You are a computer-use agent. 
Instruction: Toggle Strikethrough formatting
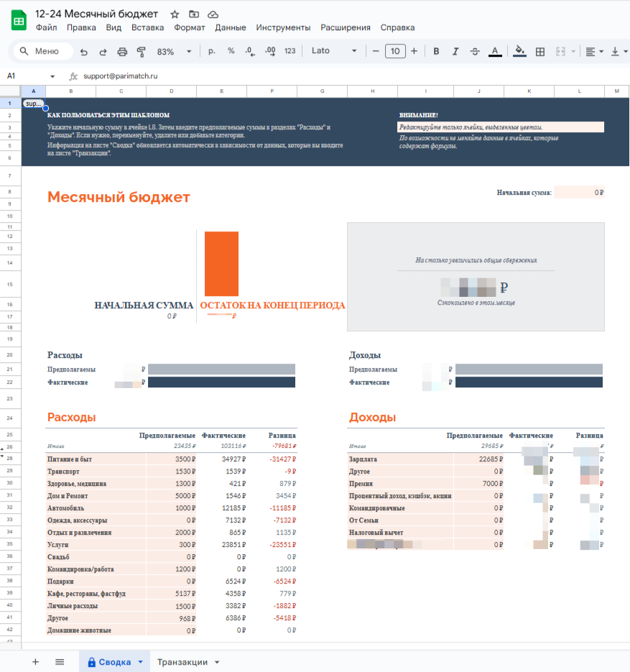(x=475, y=52)
